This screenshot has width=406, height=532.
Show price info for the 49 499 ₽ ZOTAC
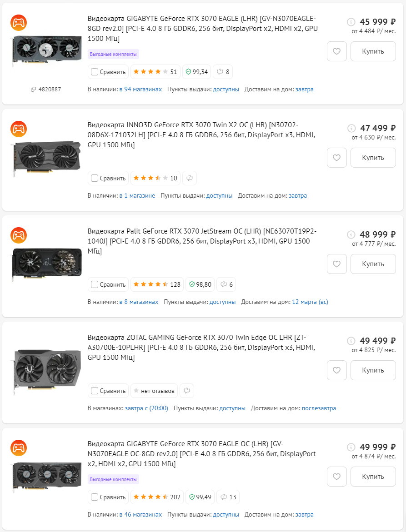[x=351, y=341]
